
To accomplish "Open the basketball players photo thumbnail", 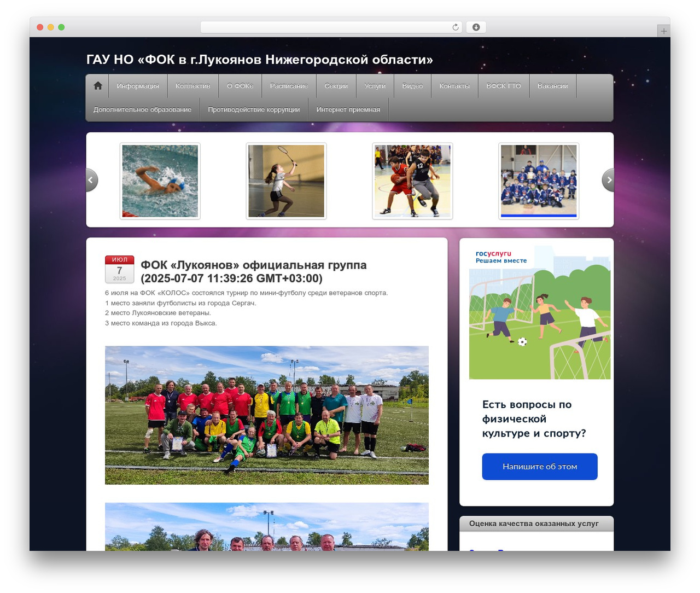I will click(x=412, y=181).
